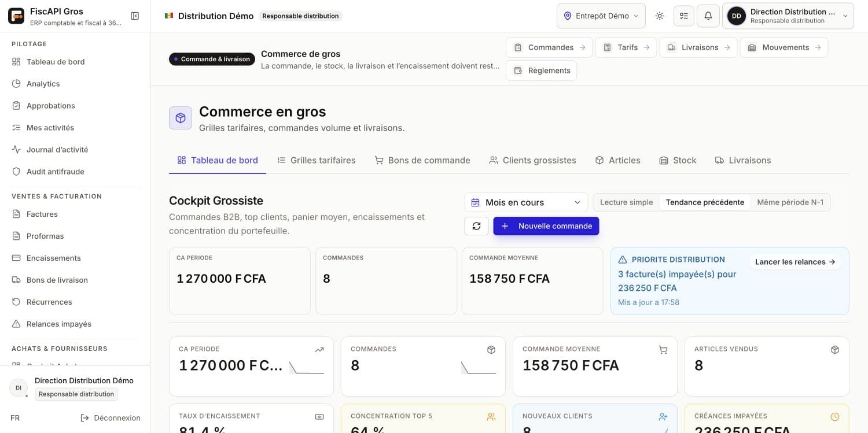Switch to Clients grossistes tab
The width and height of the screenshot is (868, 433).
(532, 160)
